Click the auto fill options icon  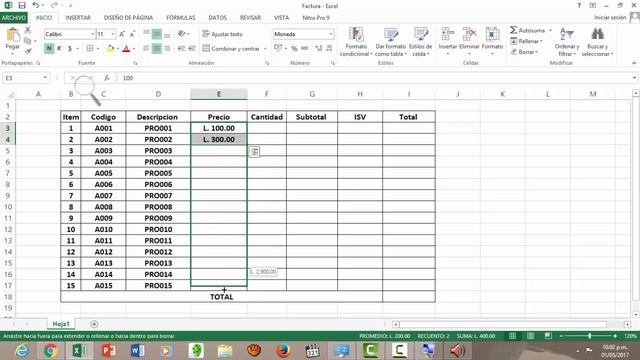254,151
